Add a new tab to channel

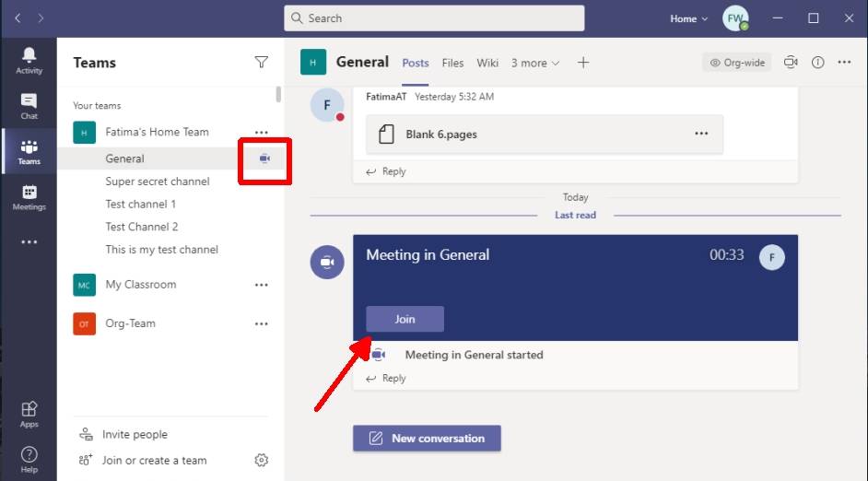pos(583,63)
